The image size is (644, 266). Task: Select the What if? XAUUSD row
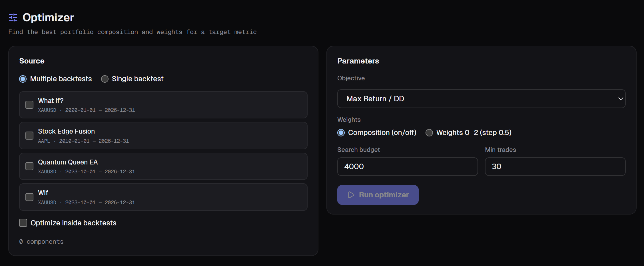[x=163, y=105]
